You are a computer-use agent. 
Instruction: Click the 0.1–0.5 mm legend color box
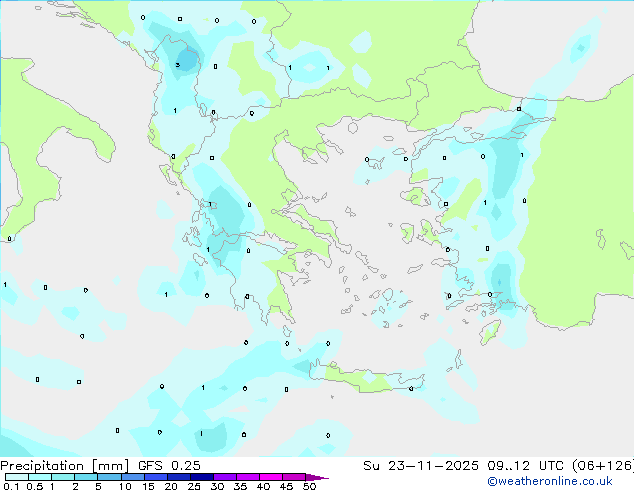[x=17, y=477]
